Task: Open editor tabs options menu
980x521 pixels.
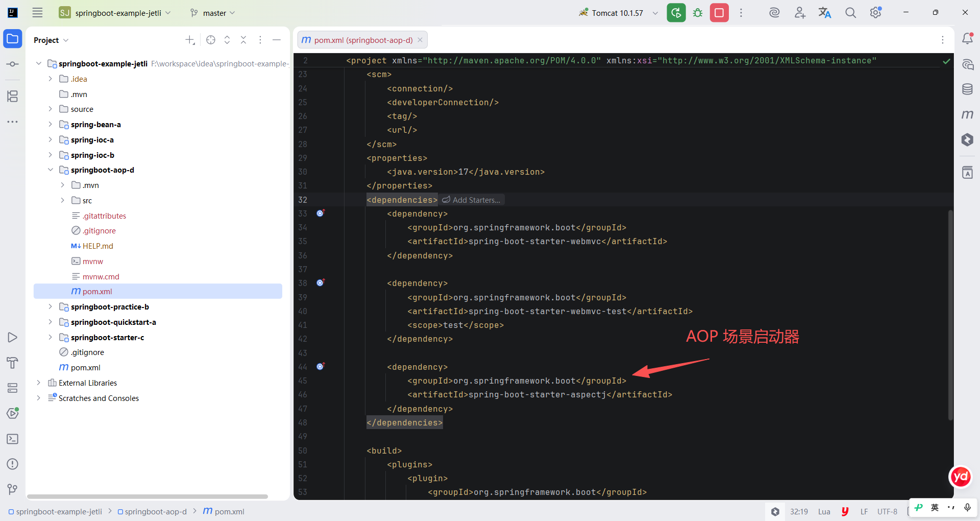Action: (943, 40)
